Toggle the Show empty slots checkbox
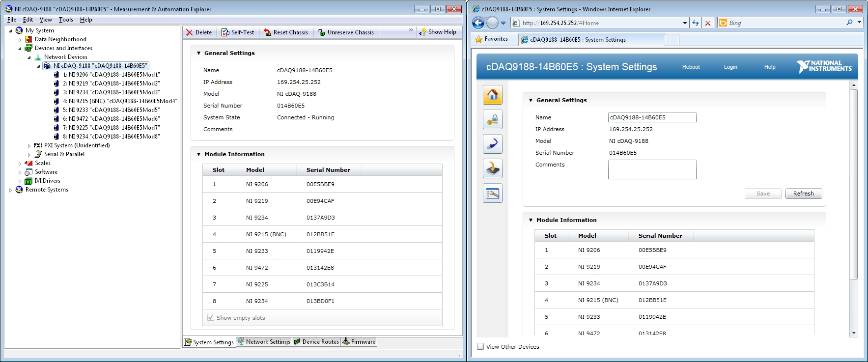Viewport: 868px width, 362px height. pos(211,318)
